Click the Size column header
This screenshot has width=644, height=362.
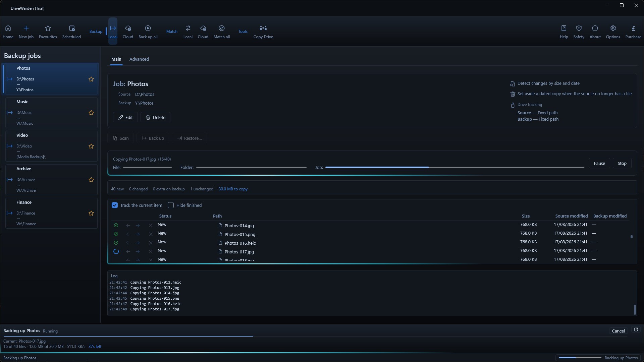(x=526, y=216)
